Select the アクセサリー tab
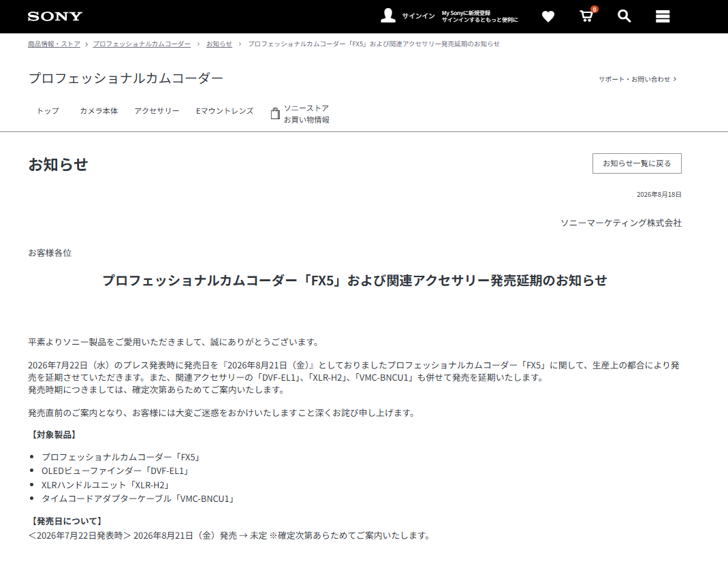728x570 pixels. (x=157, y=111)
